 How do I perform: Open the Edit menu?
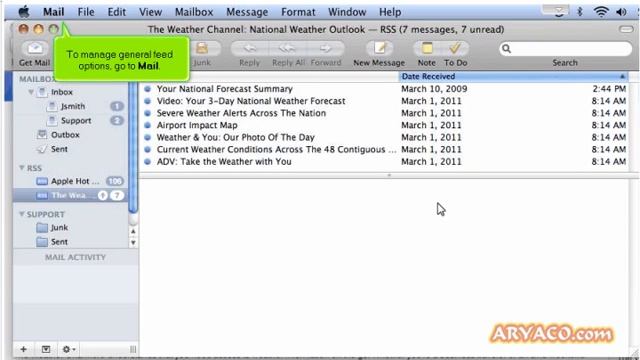117,12
